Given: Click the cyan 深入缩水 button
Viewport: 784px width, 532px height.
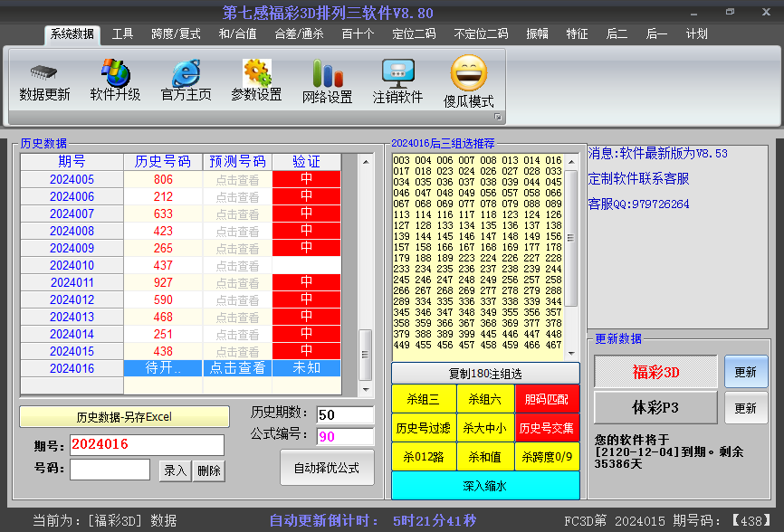Looking at the screenshot, I should coord(485,486).
